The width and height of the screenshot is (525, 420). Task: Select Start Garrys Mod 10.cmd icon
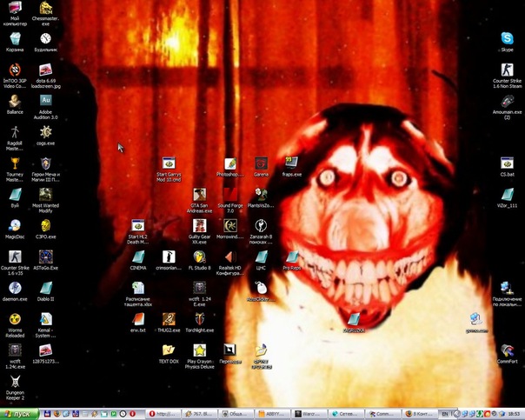[169, 170]
